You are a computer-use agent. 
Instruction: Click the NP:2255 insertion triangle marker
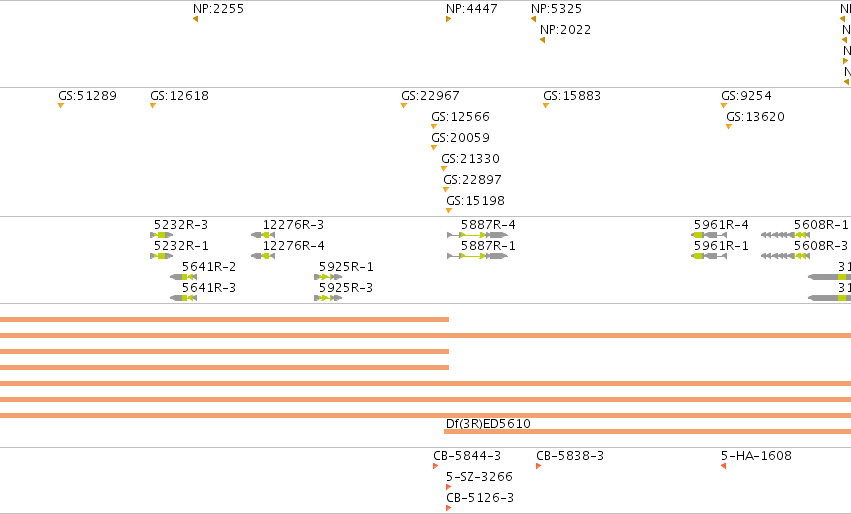coord(195,19)
